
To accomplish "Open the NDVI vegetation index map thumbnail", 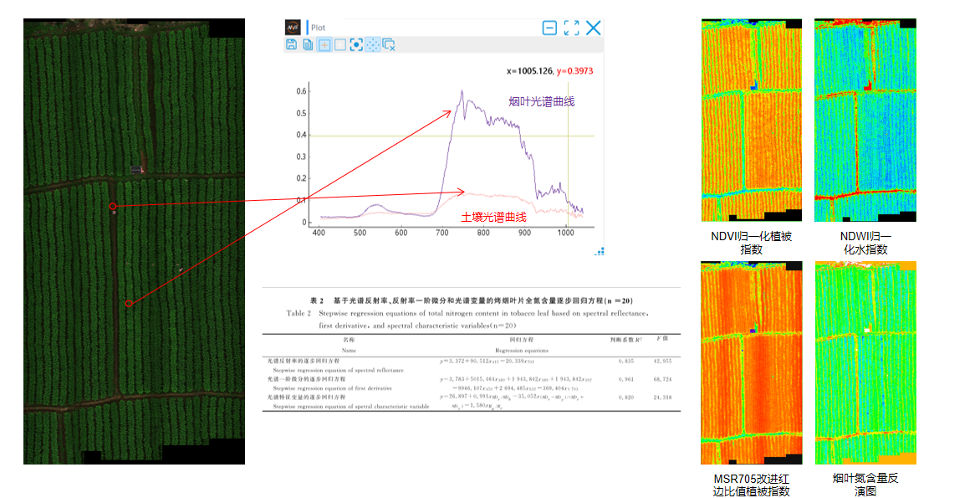I will coord(751,120).
